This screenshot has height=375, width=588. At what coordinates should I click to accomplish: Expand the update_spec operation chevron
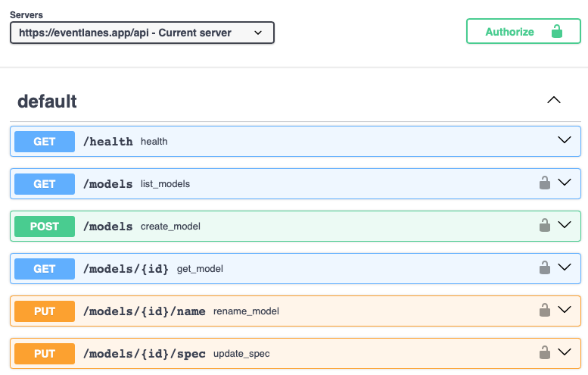click(x=565, y=352)
